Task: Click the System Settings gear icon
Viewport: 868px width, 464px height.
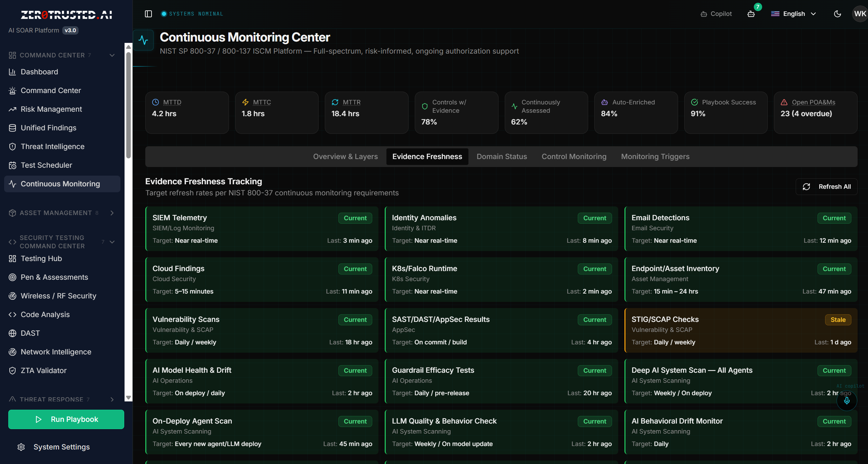Action: [21, 447]
